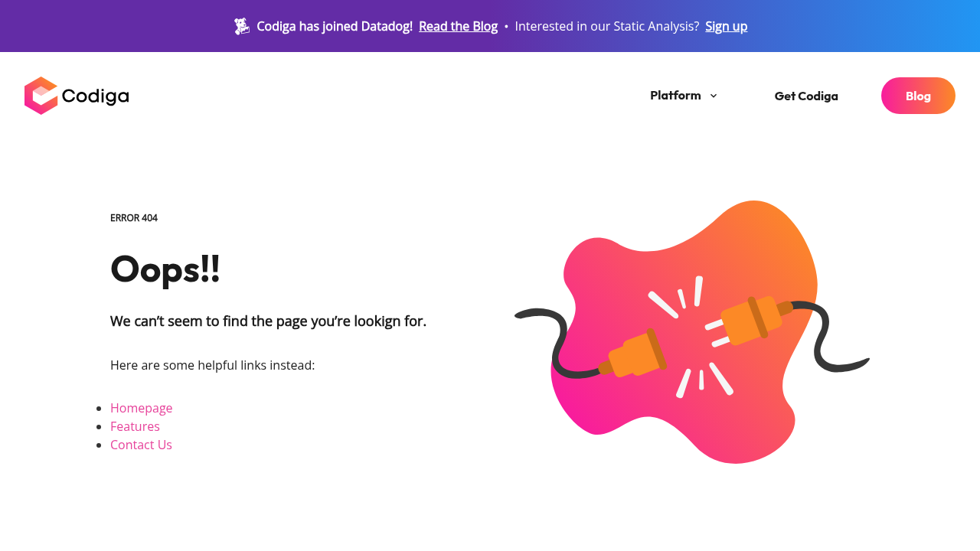980x551 pixels.
Task: Expand the Platform menu chevron
Action: click(x=714, y=96)
